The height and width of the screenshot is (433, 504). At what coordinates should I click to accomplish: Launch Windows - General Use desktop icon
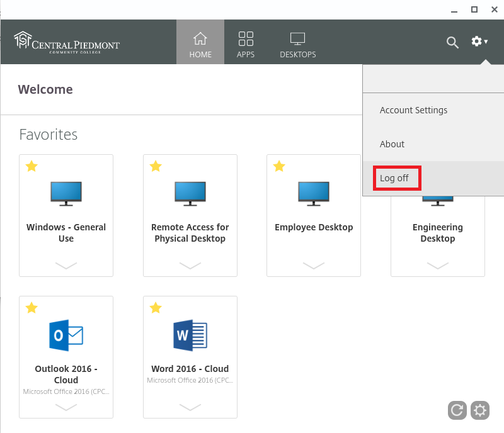(66, 194)
